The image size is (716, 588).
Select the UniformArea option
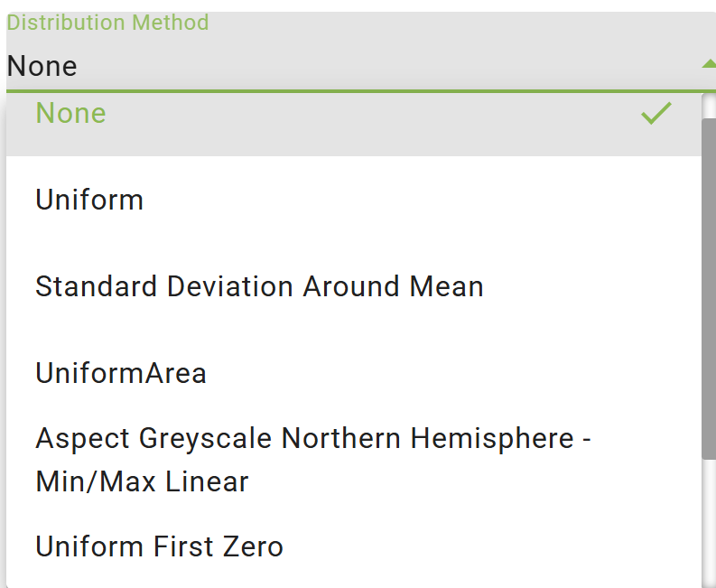coord(121,373)
